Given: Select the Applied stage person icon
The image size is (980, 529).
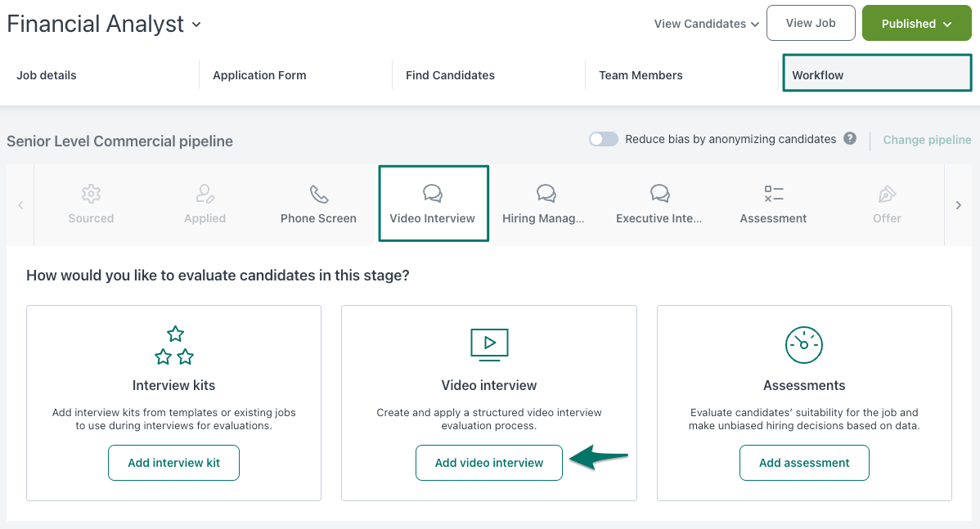Looking at the screenshot, I should tap(205, 194).
